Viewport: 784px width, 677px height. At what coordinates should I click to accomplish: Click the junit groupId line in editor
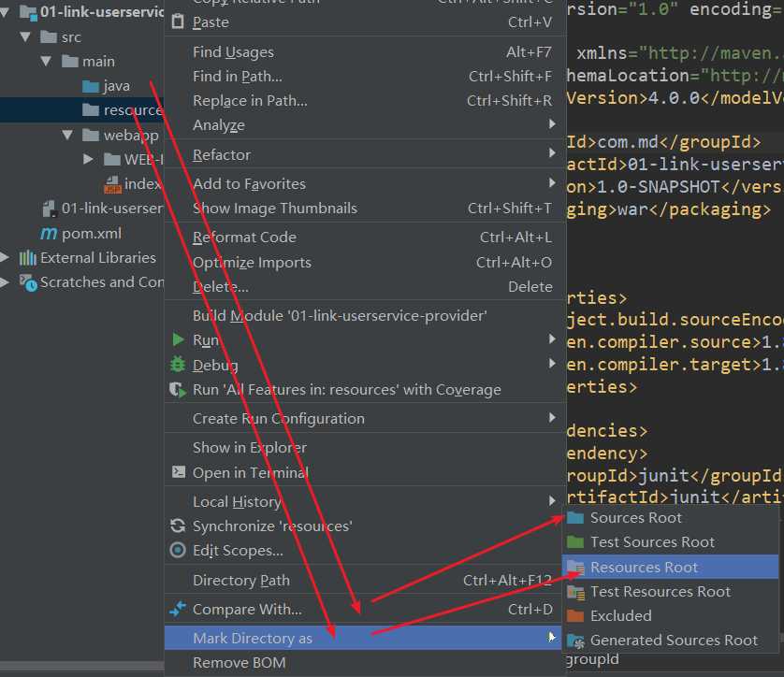675,476
